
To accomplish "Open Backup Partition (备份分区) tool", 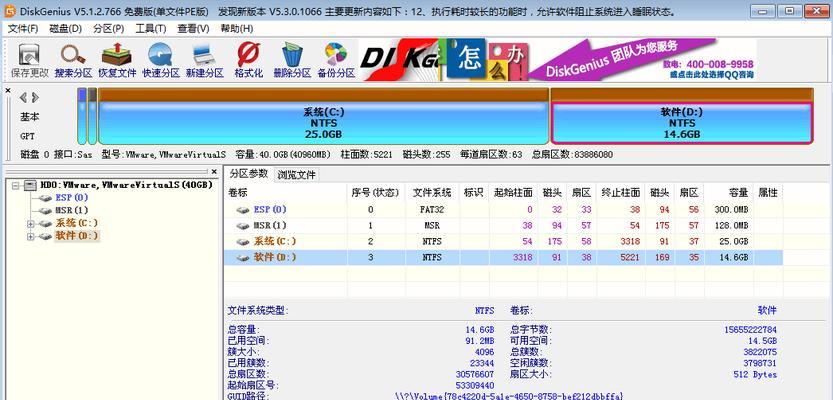I will (x=336, y=61).
